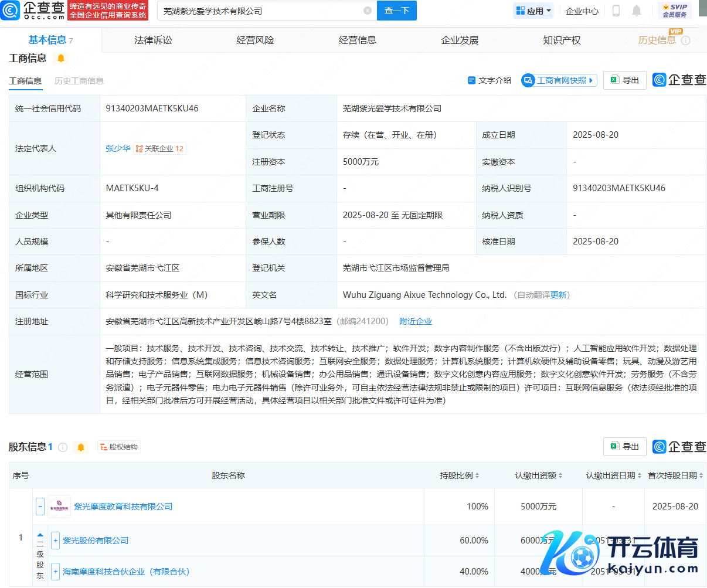This screenshot has height=588, width=707.
Task: Sort by 首次持股日期 column
Action: click(675, 475)
